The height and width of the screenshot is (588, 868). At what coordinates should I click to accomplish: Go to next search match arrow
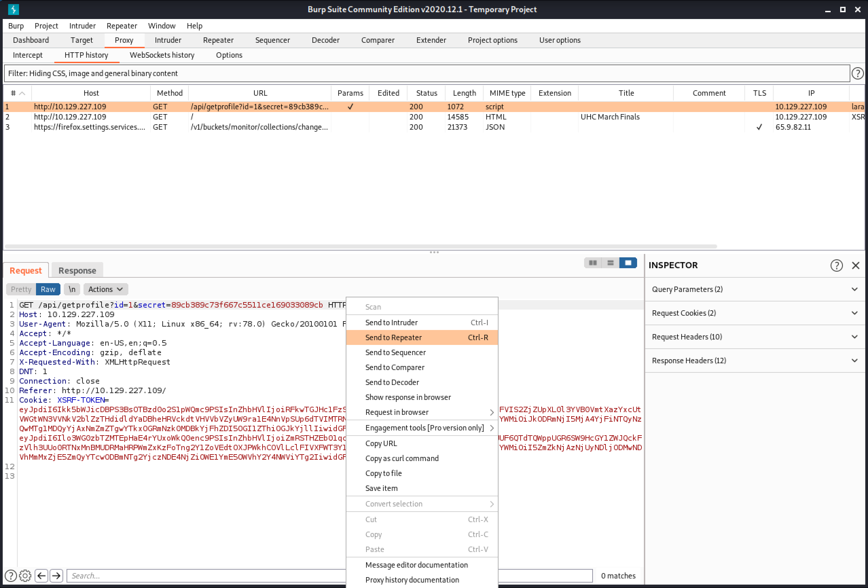point(56,575)
